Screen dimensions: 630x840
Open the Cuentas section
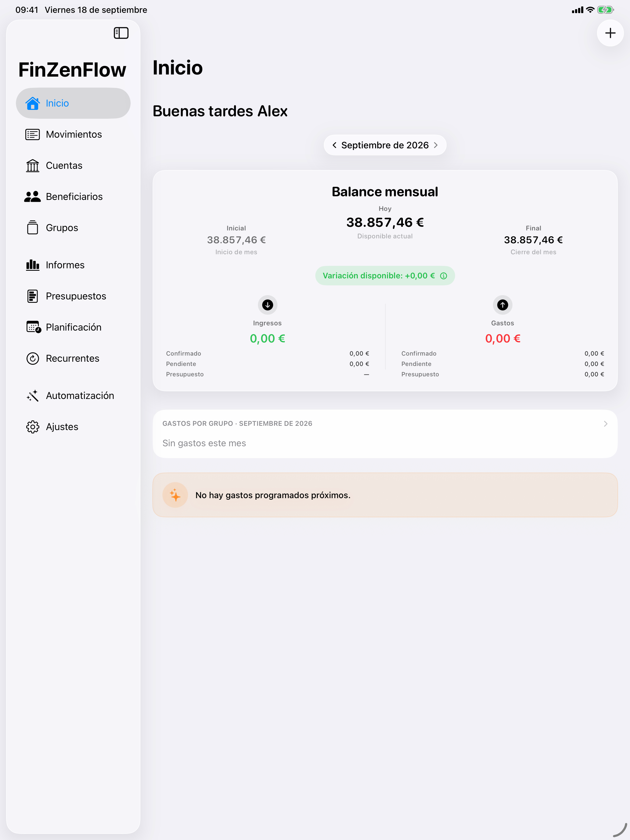(x=73, y=165)
